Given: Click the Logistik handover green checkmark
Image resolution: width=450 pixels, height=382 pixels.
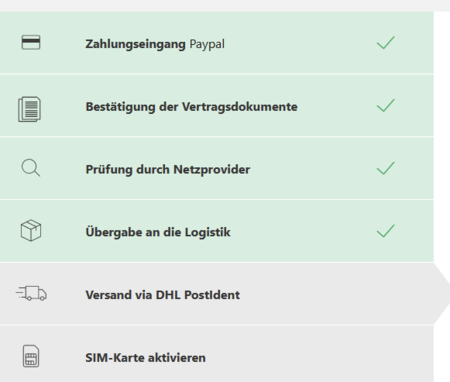Looking at the screenshot, I should point(386,231).
